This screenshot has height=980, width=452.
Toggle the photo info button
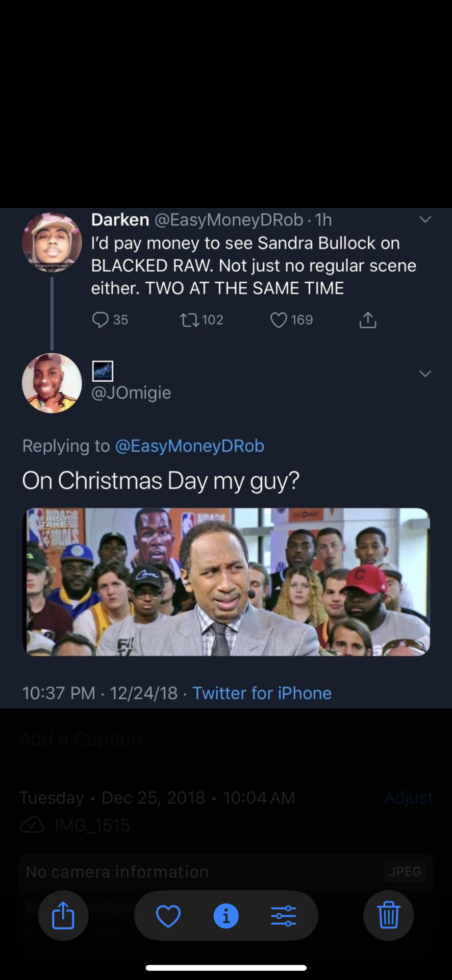coord(226,915)
